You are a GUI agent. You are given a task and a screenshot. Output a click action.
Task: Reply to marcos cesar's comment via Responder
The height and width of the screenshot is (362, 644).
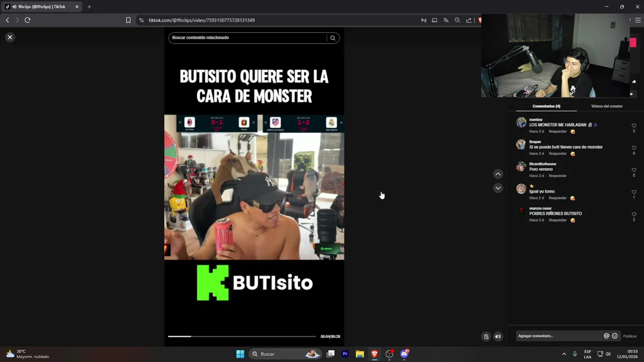[557, 220]
